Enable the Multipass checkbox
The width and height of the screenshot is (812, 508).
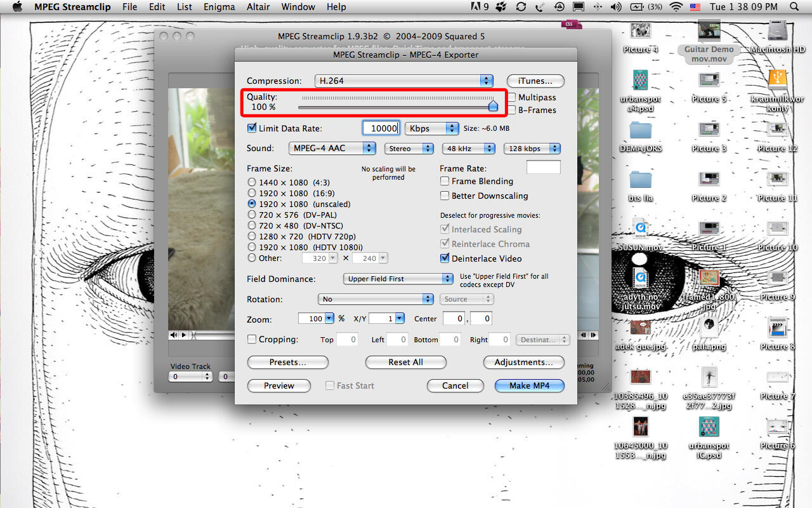pyautogui.click(x=511, y=97)
